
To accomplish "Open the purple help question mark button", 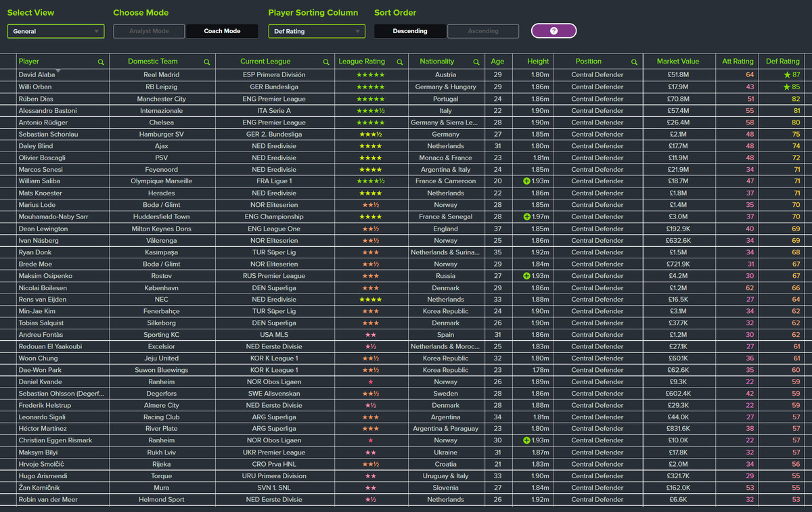I will (x=554, y=31).
